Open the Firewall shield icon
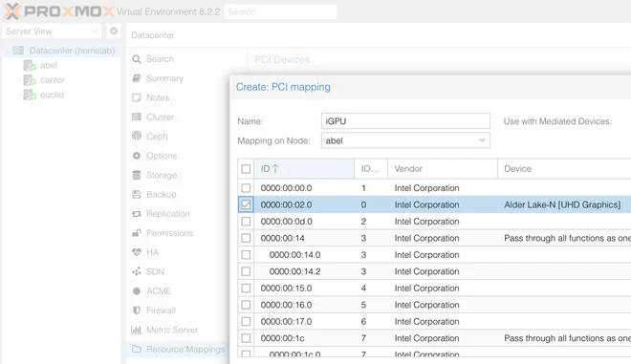This screenshot has width=631, height=364. (137, 310)
